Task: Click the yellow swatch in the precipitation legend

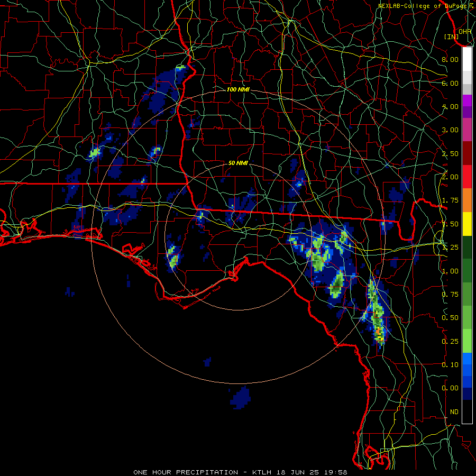Action: [x=467, y=224]
